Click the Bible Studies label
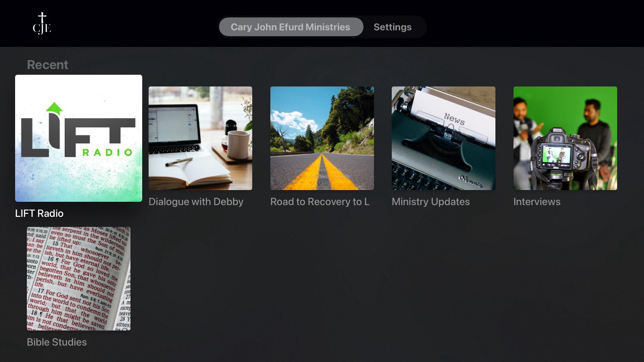This screenshot has width=644, height=362. coord(57,342)
